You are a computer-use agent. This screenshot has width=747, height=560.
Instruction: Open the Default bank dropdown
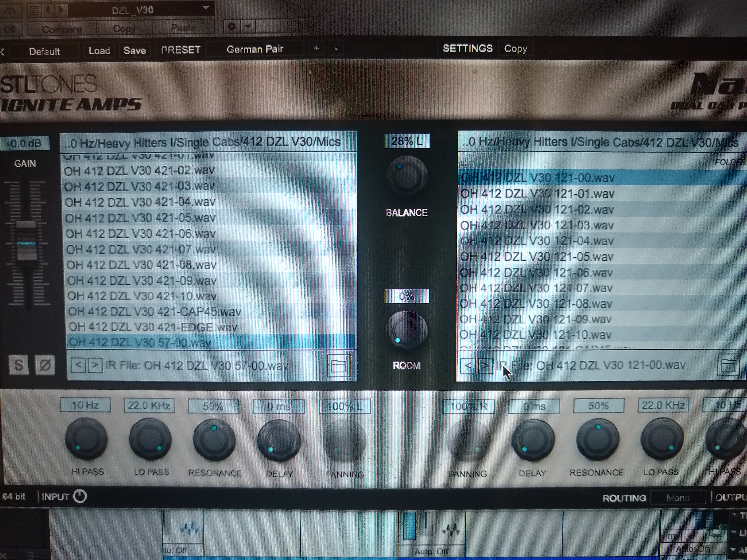pos(44,52)
